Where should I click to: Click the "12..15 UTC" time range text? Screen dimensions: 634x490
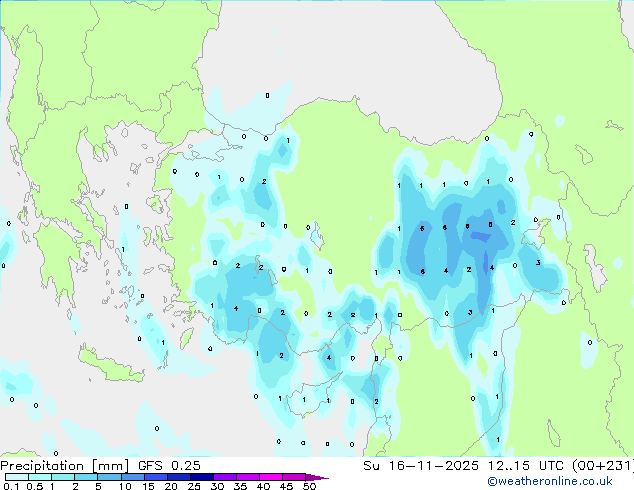click(x=526, y=466)
